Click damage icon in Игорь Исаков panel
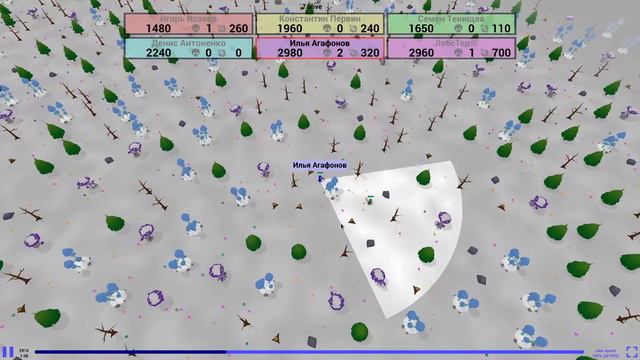Viewport: 640px width, 360px height. point(222,28)
